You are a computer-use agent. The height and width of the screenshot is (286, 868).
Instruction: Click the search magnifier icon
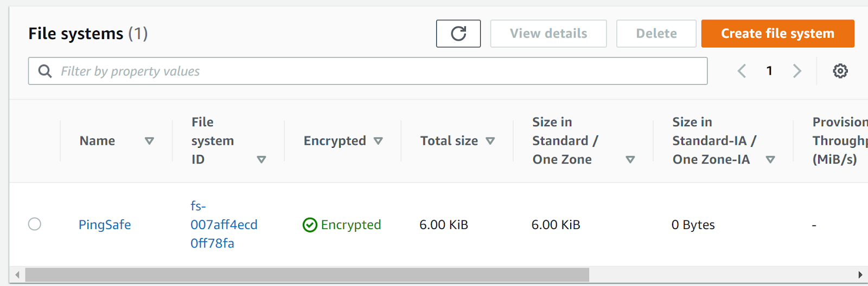(x=45, y=71)
